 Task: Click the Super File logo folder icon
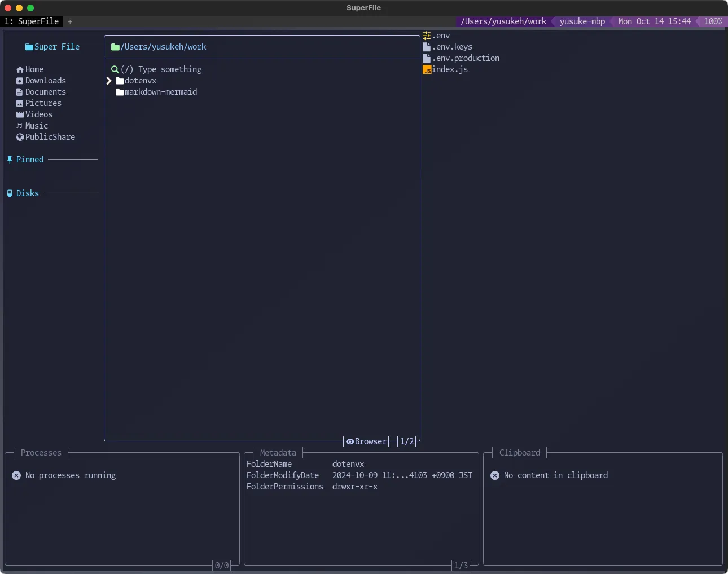(29, 47)
